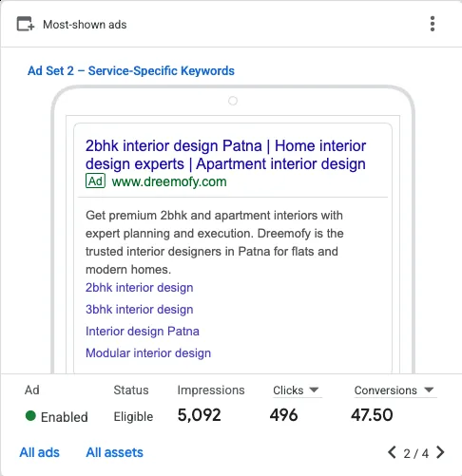Click the Impressions value 5,092
Screen dimensions: 462x476
(x=199, y=415)
